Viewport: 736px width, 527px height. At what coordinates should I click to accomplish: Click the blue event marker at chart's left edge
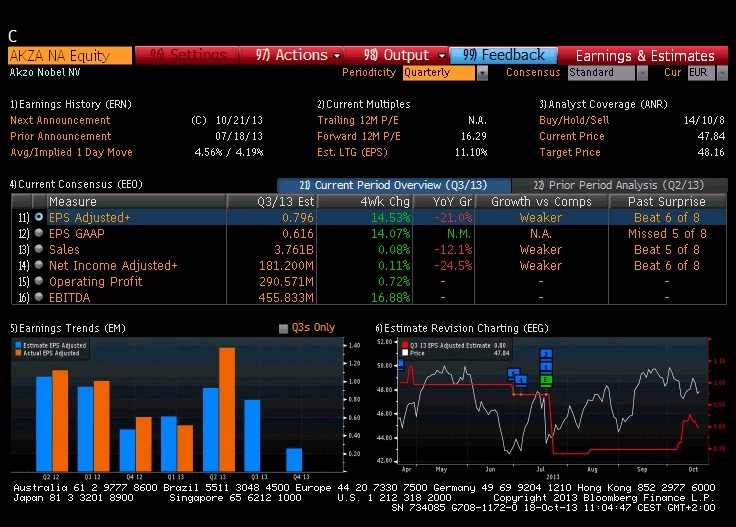click(400, 364)
